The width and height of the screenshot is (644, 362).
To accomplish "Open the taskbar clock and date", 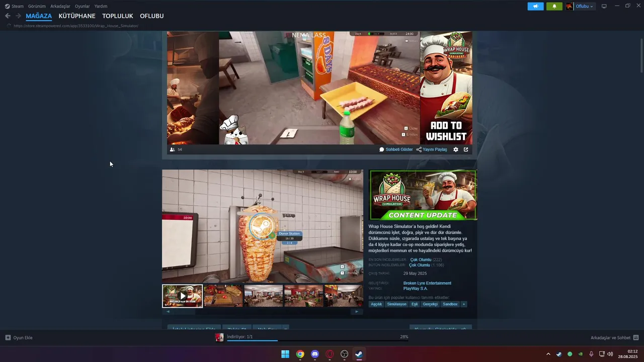I will coord(628,354).
